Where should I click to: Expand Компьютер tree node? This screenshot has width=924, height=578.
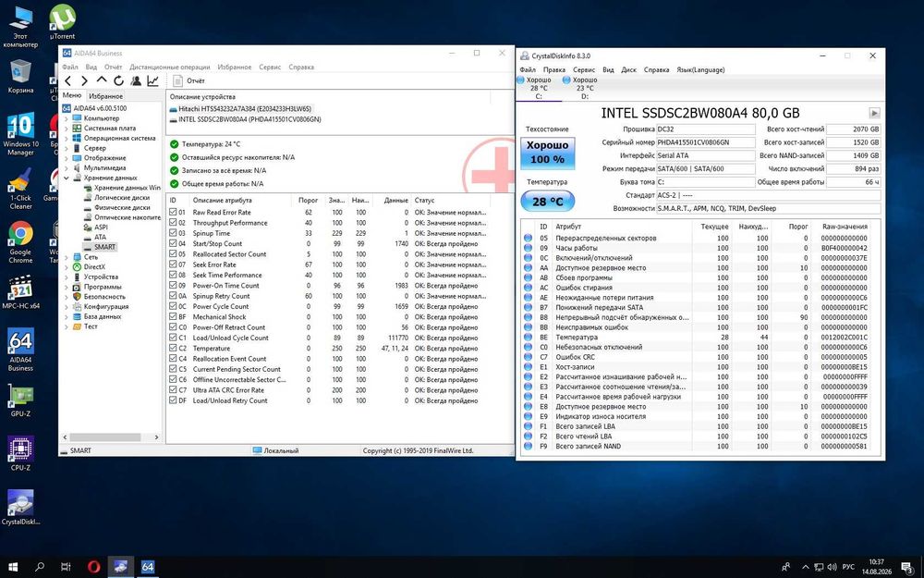66,118
